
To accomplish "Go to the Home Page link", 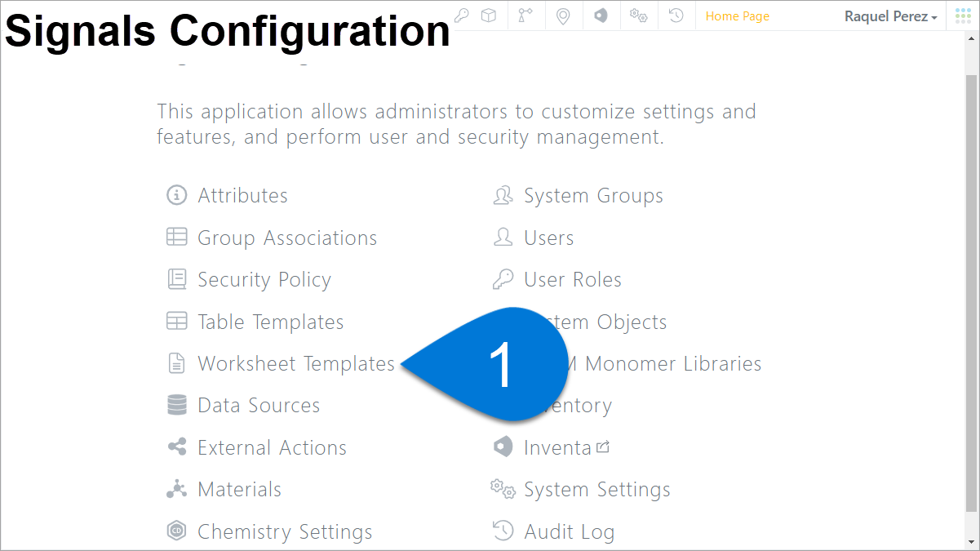I will [738, 16].
